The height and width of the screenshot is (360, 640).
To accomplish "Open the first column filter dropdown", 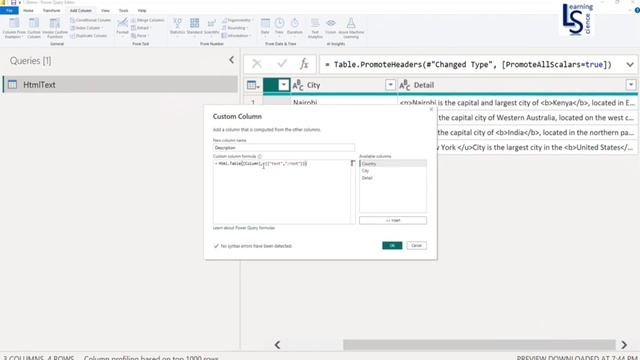I will coord(283,85).
